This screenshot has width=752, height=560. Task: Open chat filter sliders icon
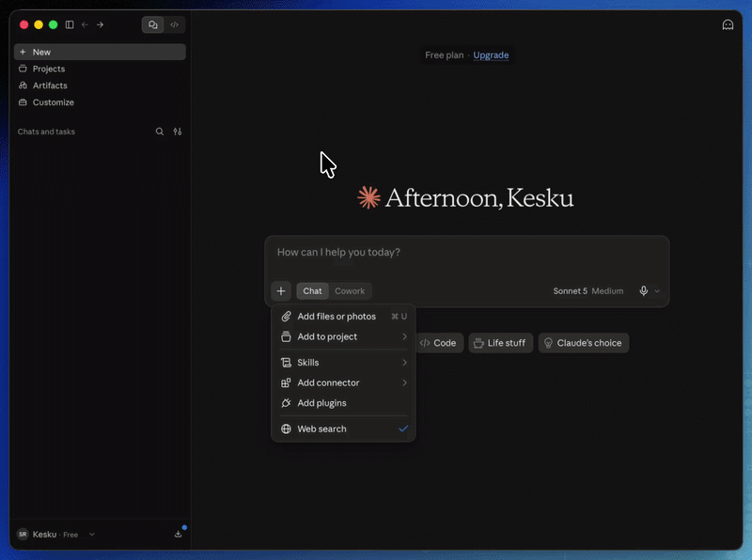(178, 132)
